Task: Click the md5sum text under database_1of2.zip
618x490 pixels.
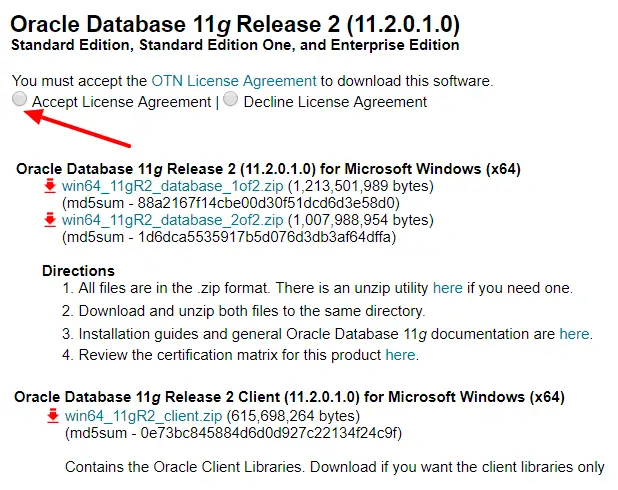Action: coord(231,203)
